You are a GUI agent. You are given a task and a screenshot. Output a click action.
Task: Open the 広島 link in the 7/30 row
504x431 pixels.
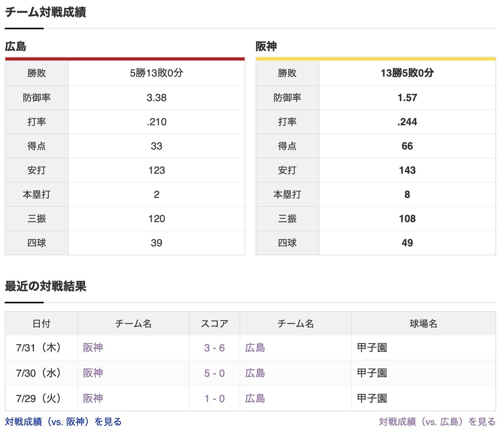coord(255,373)
